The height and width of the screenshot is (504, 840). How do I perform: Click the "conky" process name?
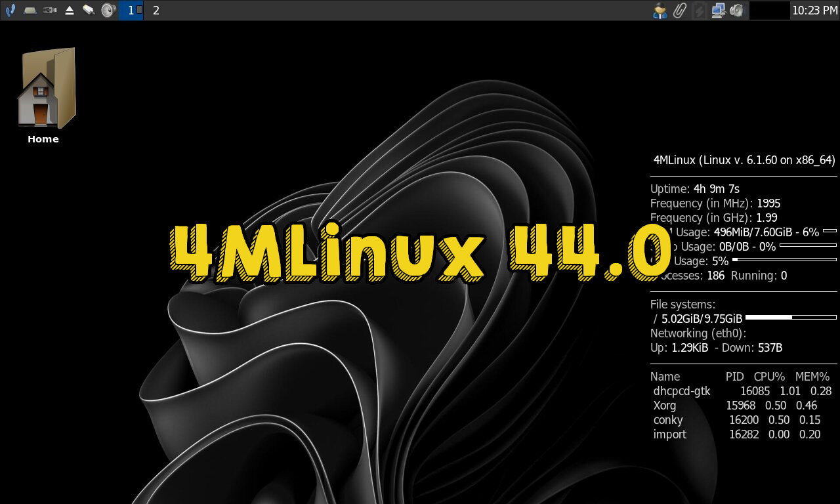[668, 420]
